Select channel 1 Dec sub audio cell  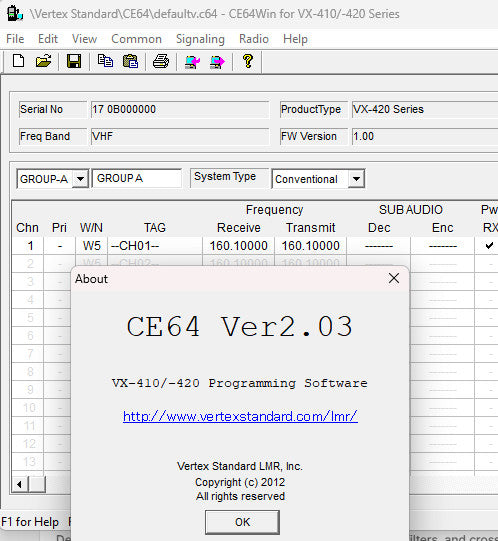pos(379,246)
